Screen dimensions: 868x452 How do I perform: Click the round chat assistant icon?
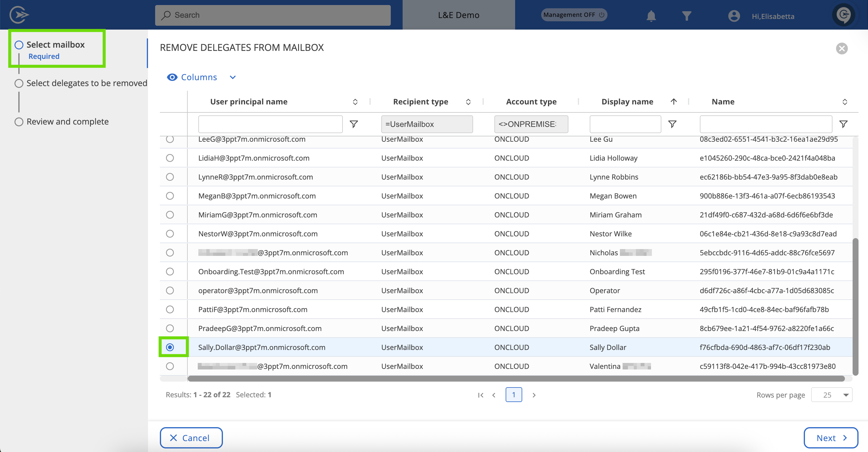point(843,14)
